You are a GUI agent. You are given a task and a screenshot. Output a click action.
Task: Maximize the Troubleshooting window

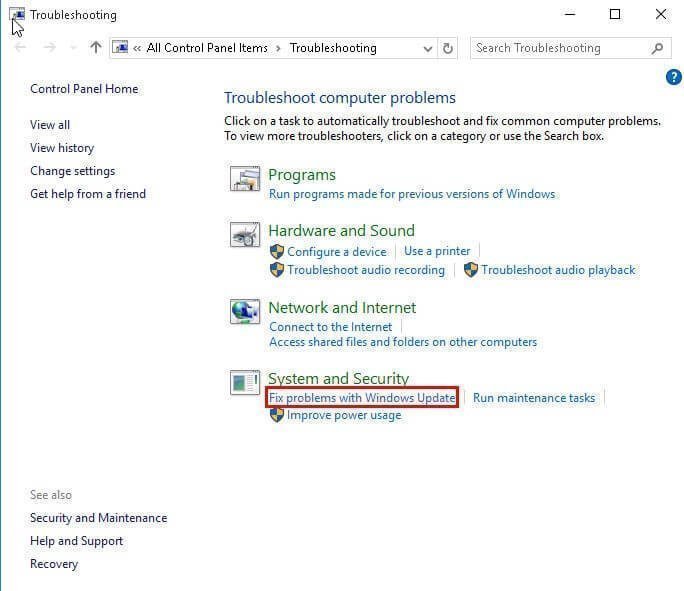615,14
